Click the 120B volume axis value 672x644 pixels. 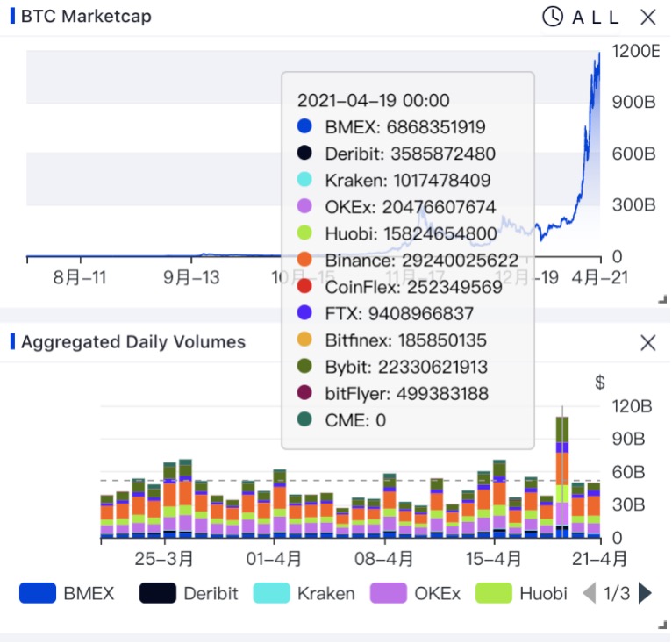(x=633, y=406)
